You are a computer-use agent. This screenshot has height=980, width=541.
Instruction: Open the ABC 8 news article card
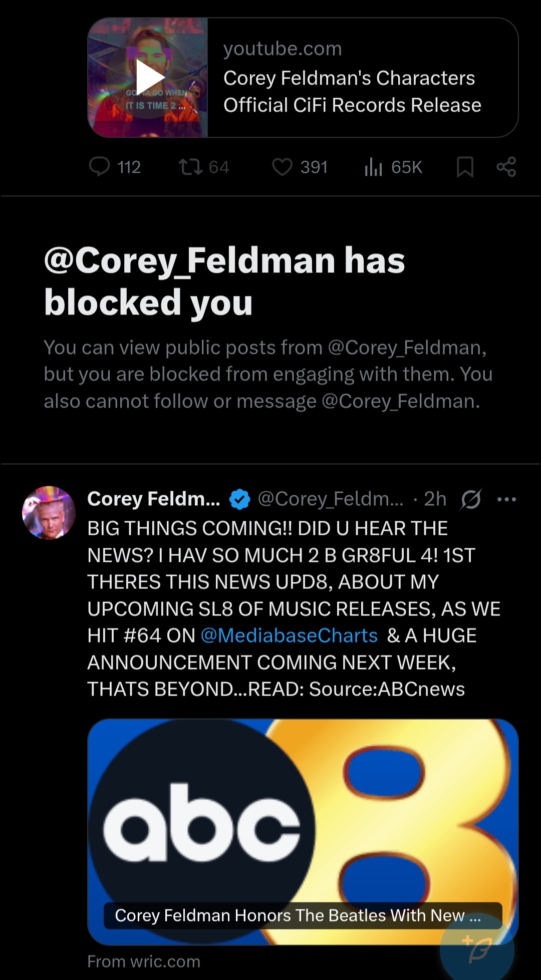[x=303, y=811]
